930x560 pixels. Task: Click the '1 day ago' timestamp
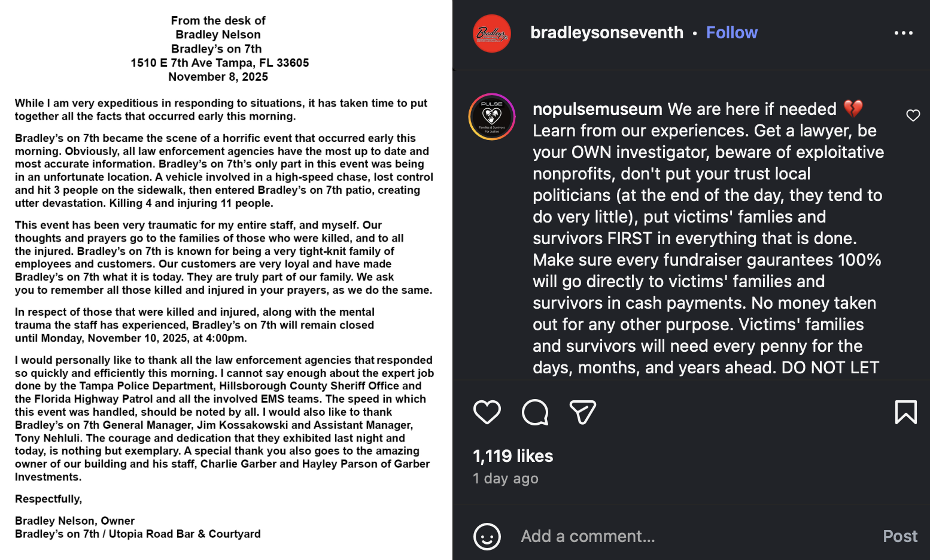[506, 479]
